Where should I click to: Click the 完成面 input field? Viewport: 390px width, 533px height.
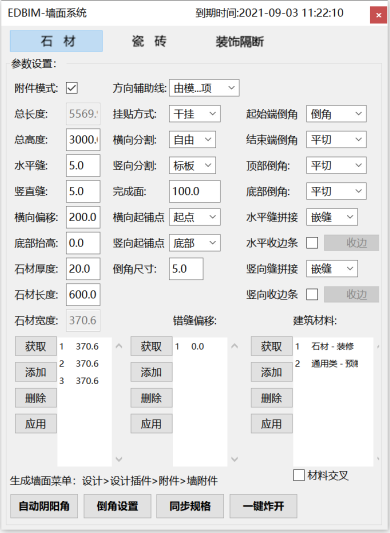click(x=195, y=191)
